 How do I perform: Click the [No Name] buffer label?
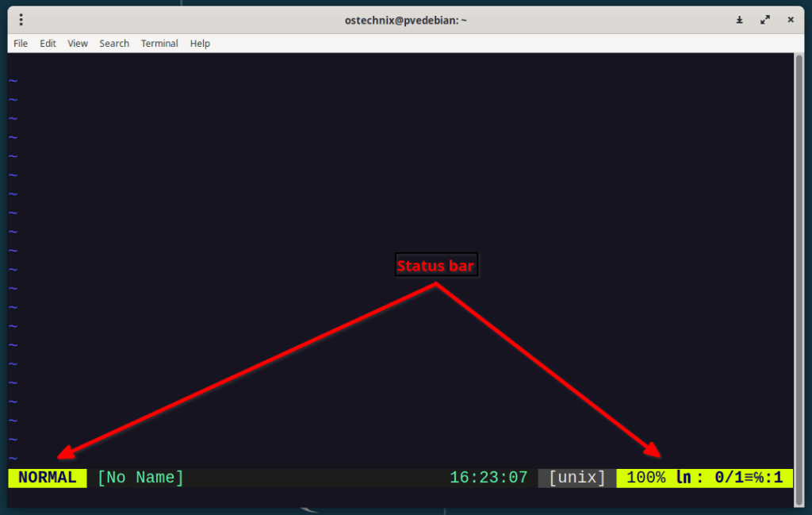(140, 477)
